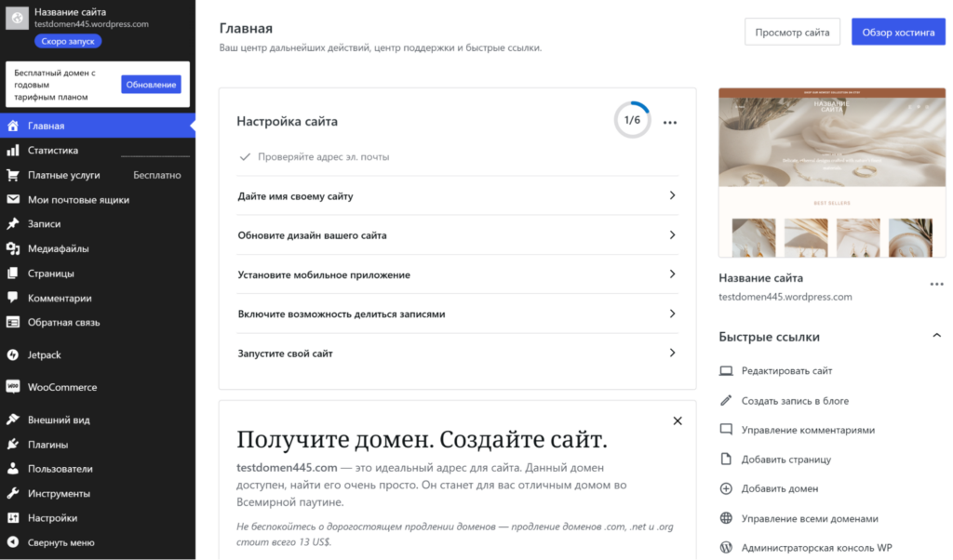Open Внешний вид in the sidebar
This screenshot has height=560, width=953.
click(98, 420)
